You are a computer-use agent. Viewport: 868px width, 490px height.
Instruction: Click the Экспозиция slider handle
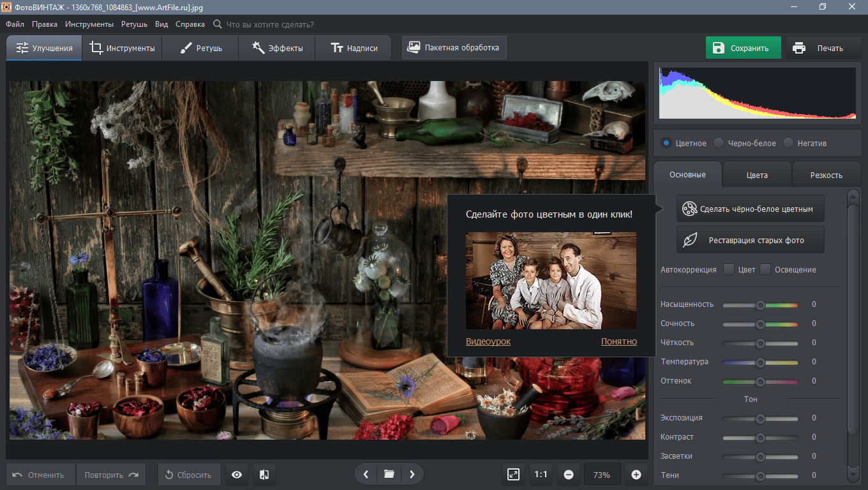(x=760, y=419)
